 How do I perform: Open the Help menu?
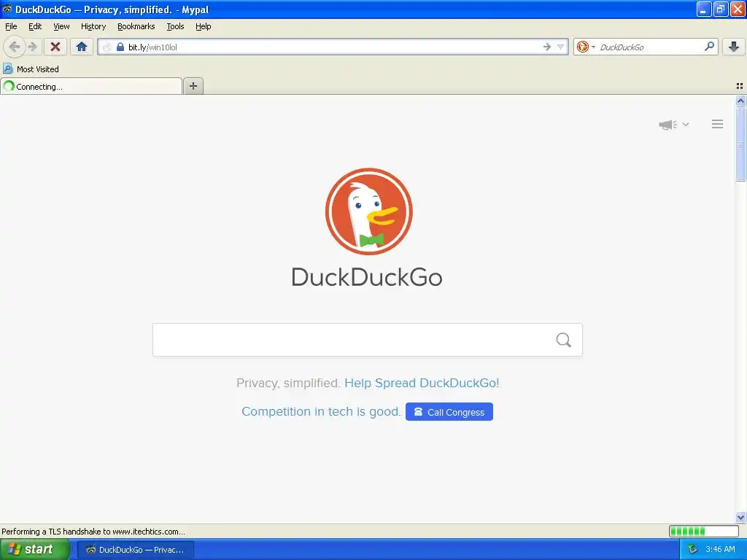pyautogui.click(x=204, y=26)
